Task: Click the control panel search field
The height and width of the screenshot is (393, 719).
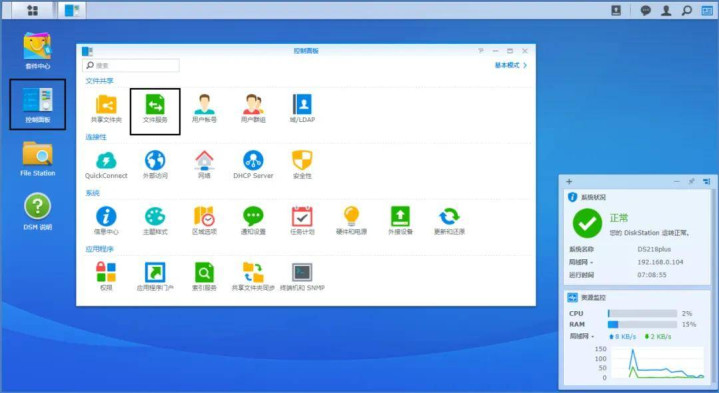Action: (x=131, y=66)
